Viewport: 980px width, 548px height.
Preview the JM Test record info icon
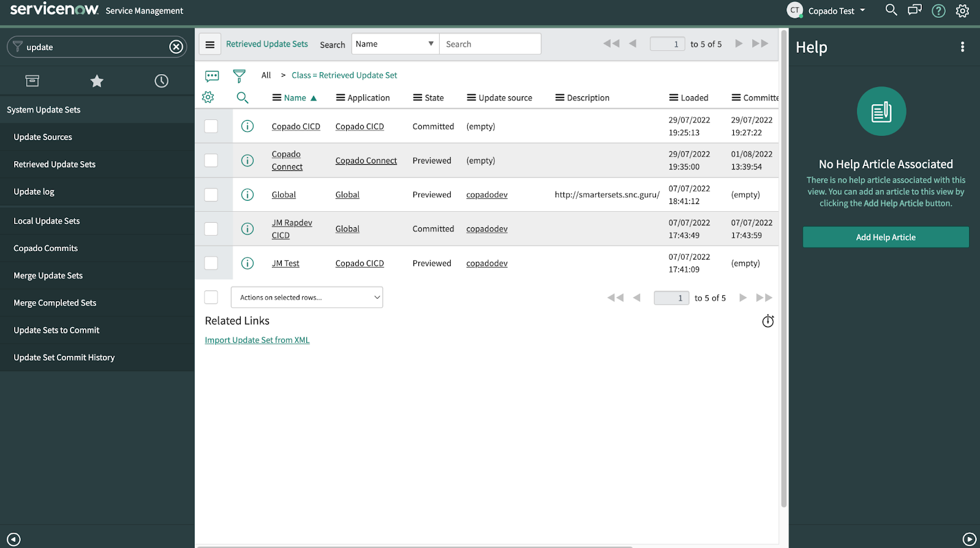247,263
